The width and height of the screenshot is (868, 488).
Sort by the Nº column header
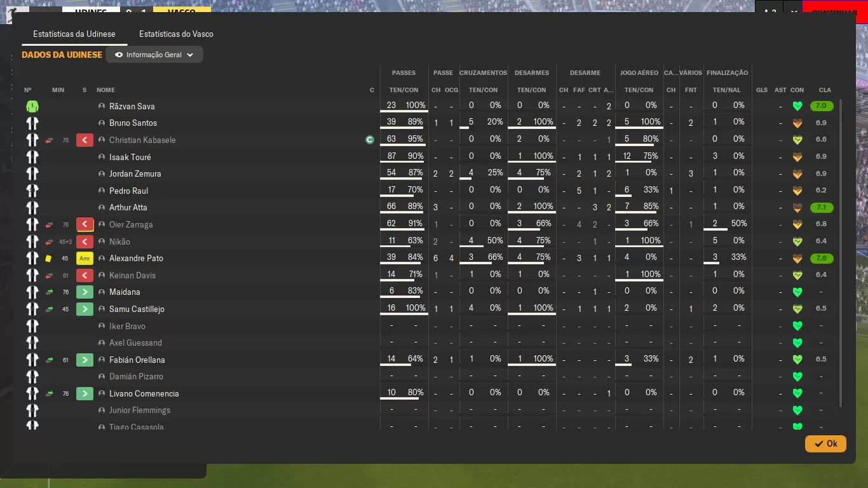click(28, 90)
